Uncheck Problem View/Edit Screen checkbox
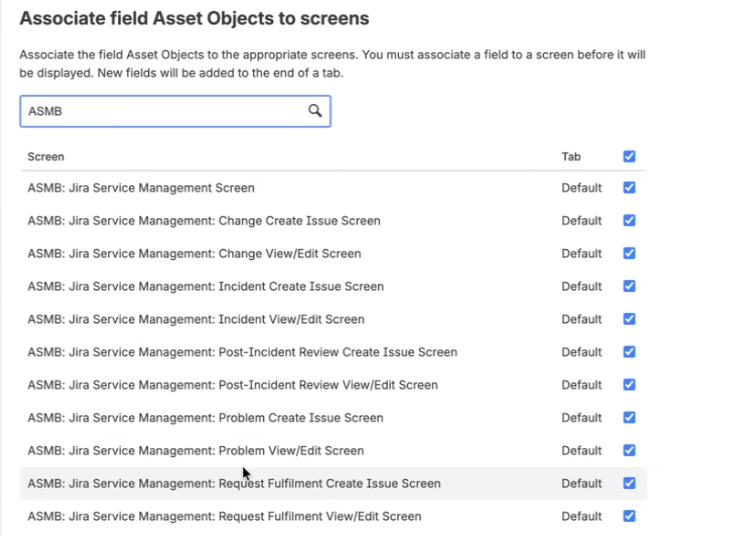 tap(629, 450)
